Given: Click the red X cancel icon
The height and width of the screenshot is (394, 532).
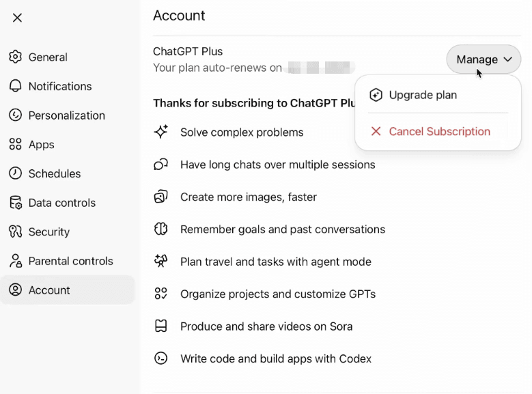Looking at the screenshot, I should 376,131.
